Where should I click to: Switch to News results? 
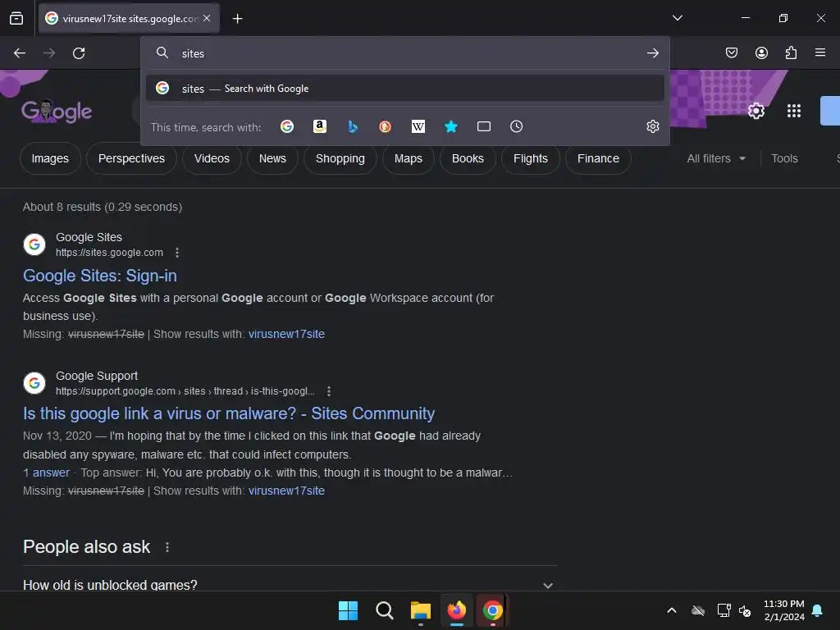click(x=272, y=158)
